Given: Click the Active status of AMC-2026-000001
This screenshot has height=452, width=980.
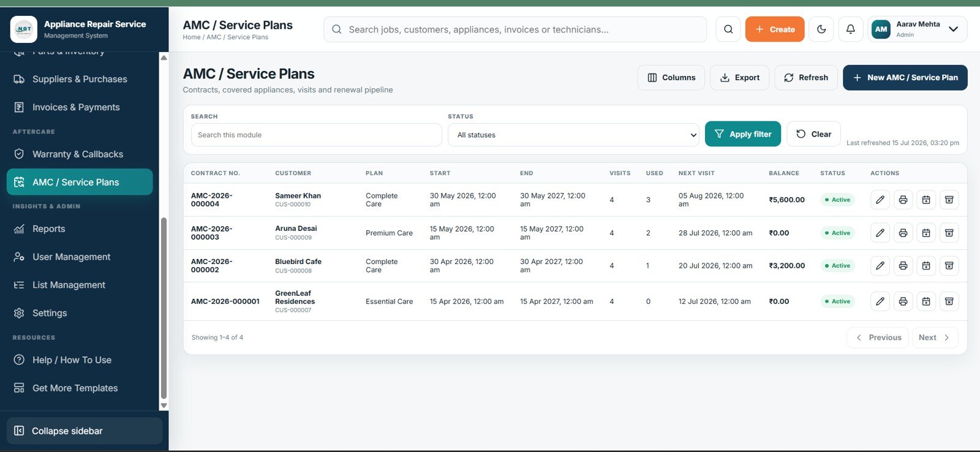Looking at the screenshot, I should click(837, 301).
